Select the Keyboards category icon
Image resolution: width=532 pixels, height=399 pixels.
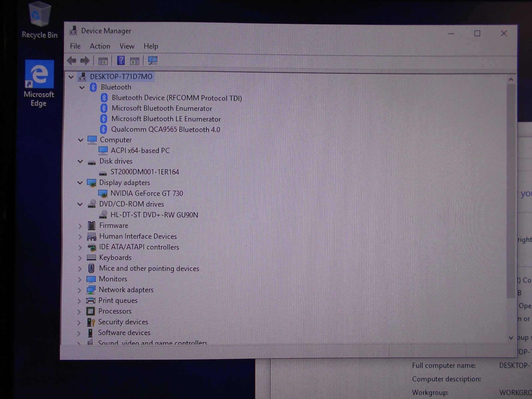point(91,258)
